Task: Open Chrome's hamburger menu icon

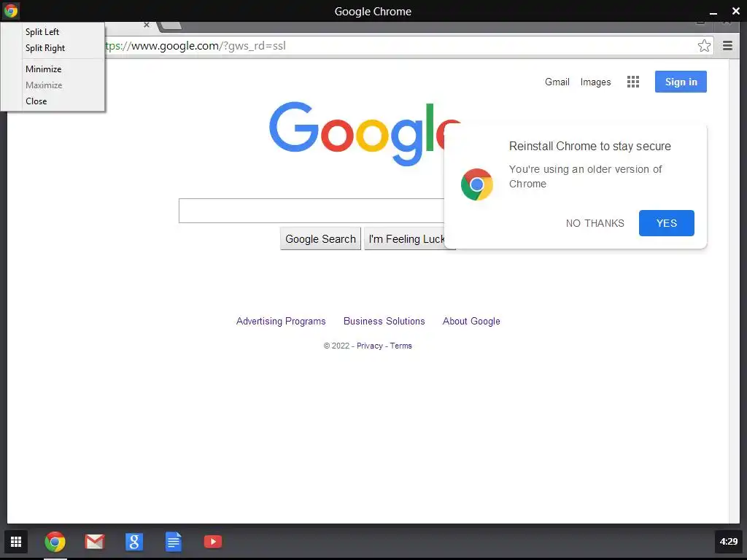Action: coord(727,46)
